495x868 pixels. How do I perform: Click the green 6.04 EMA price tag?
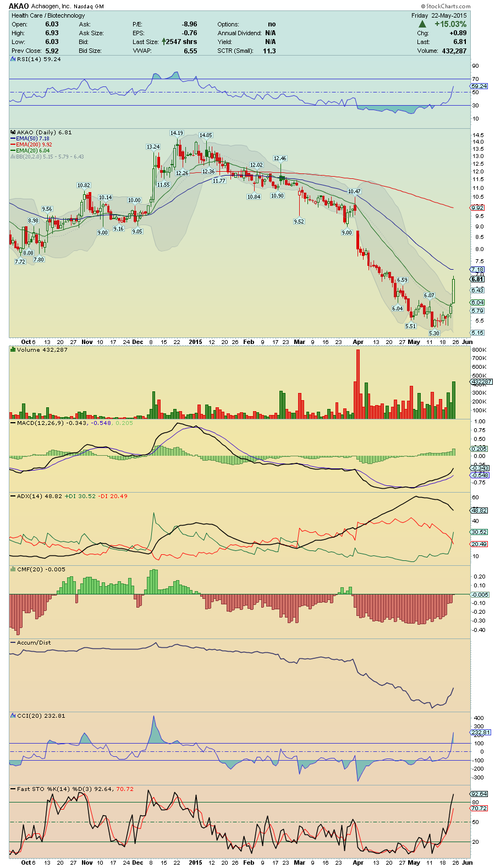coord(477,302)
